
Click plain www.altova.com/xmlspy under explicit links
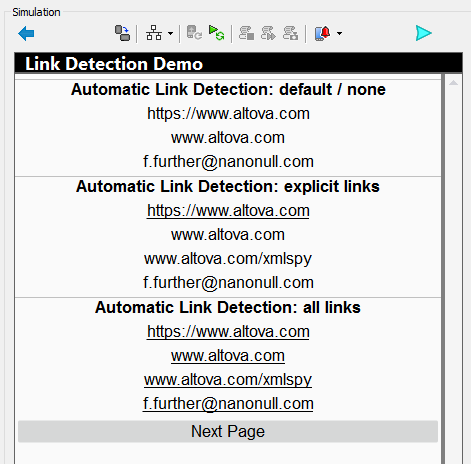point(228,259)
